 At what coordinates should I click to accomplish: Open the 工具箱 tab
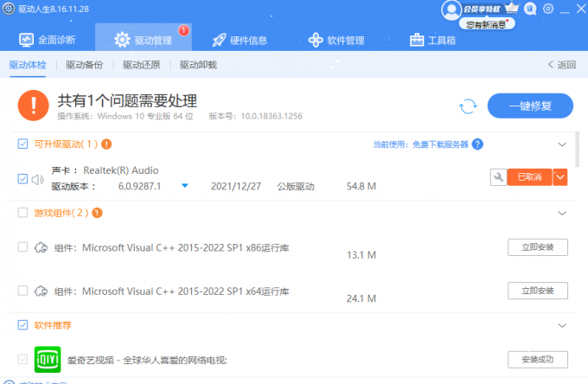coord(432,40)
